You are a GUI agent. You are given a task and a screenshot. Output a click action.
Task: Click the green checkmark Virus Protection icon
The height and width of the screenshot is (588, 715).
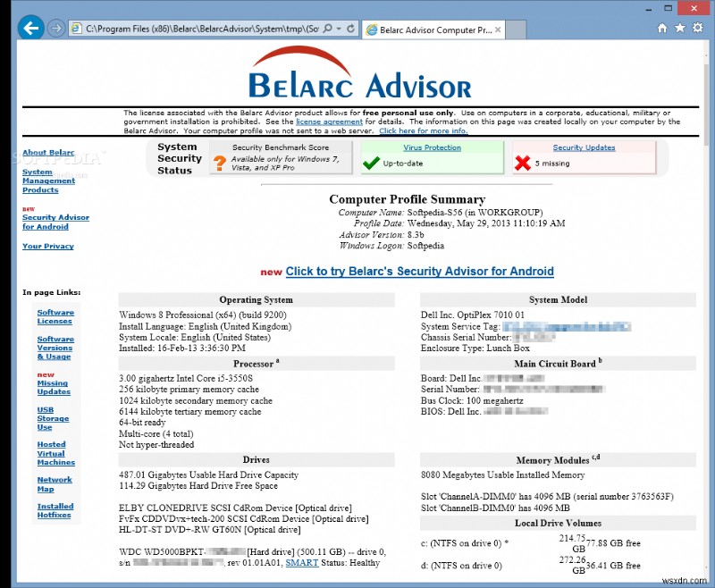[x=371, y=163]
